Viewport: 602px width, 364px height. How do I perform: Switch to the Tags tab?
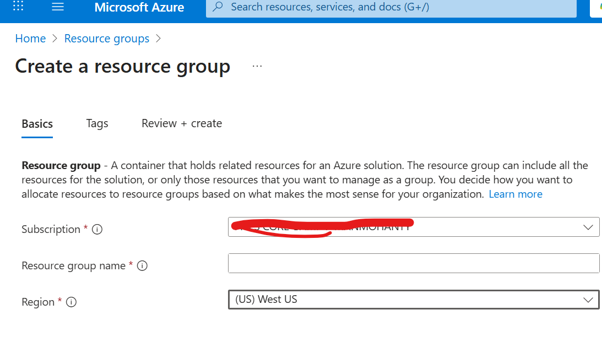tap(97, 123)
